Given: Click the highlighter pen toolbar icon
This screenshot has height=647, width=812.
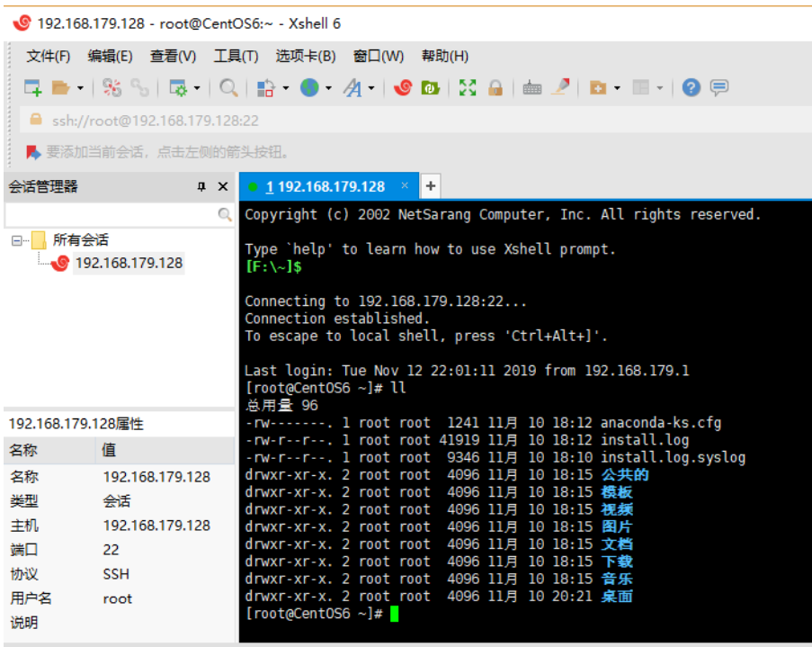Looking at the screenshot, I should tap(561, 87).
